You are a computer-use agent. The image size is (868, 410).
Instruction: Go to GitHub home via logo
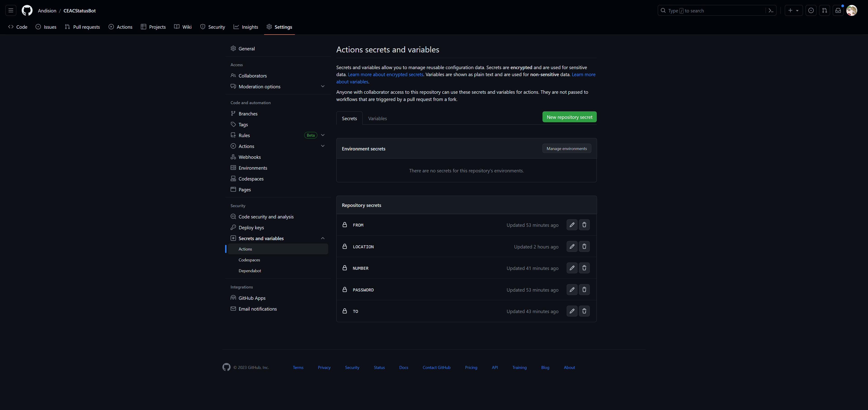[x=27, y=10]
